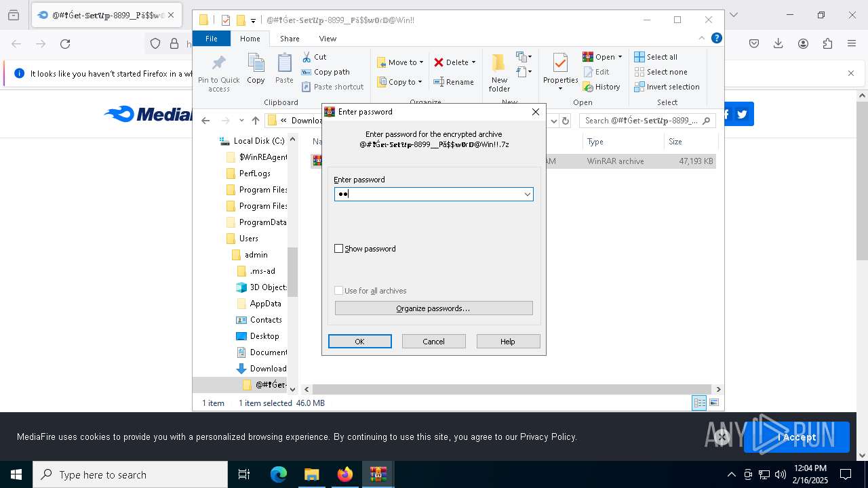Dismiss the Firefox notification bar
868x488 pixels.
point(851,73)
